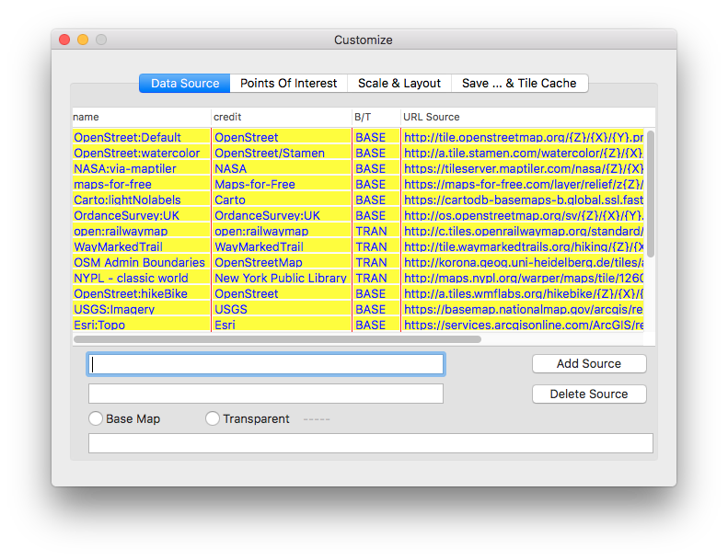Click the Delete Source button

point(589,394)
